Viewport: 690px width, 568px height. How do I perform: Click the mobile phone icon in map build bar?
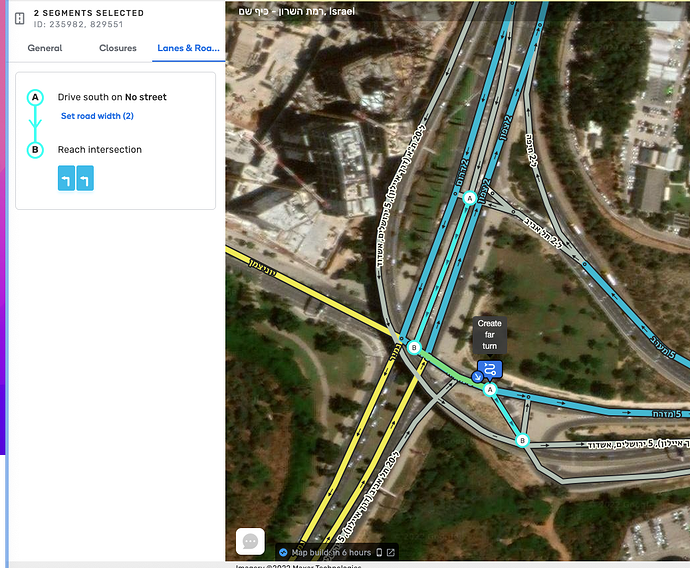pos(379,553)
